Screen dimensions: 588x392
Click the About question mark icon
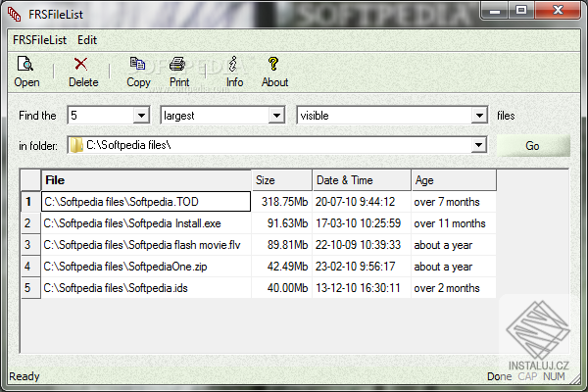pyautogui.click(x=273, y=64)
